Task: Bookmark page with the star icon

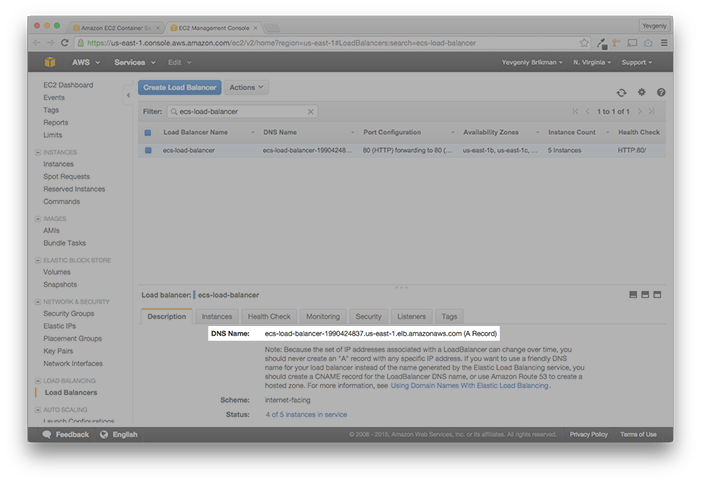Action: pyautogui.click(x=584, y=43)
